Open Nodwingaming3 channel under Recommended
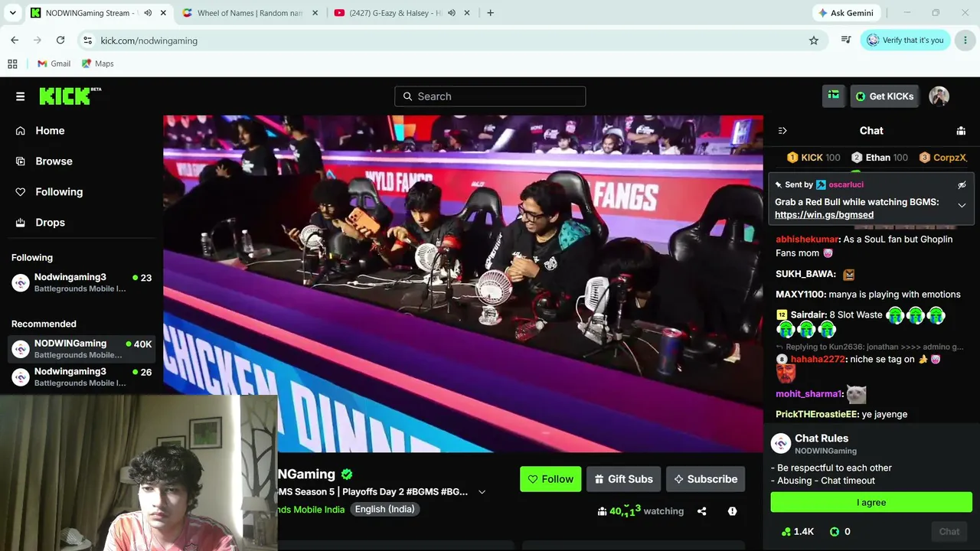Screen dimensions: 980x551 coord(81,377)
